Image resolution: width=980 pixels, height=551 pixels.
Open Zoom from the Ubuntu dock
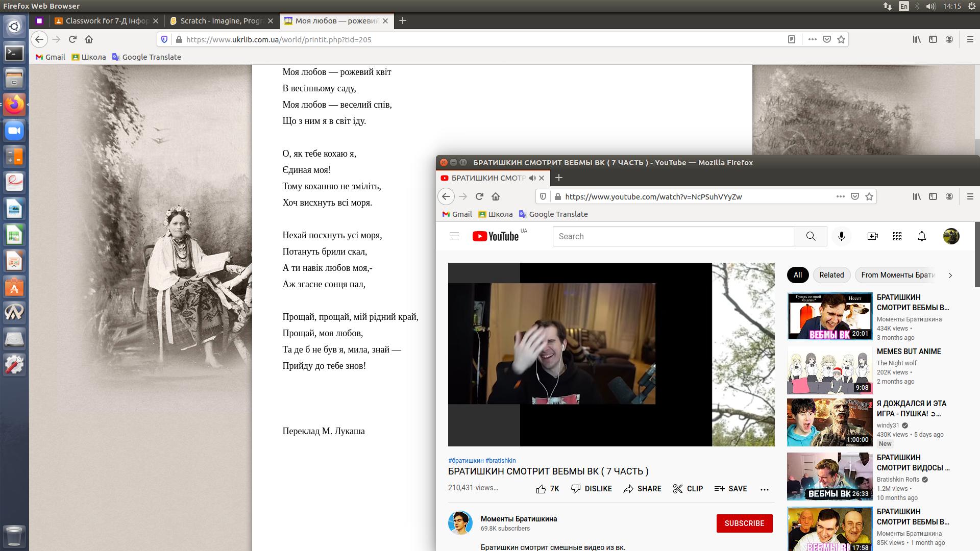[14, 131]
